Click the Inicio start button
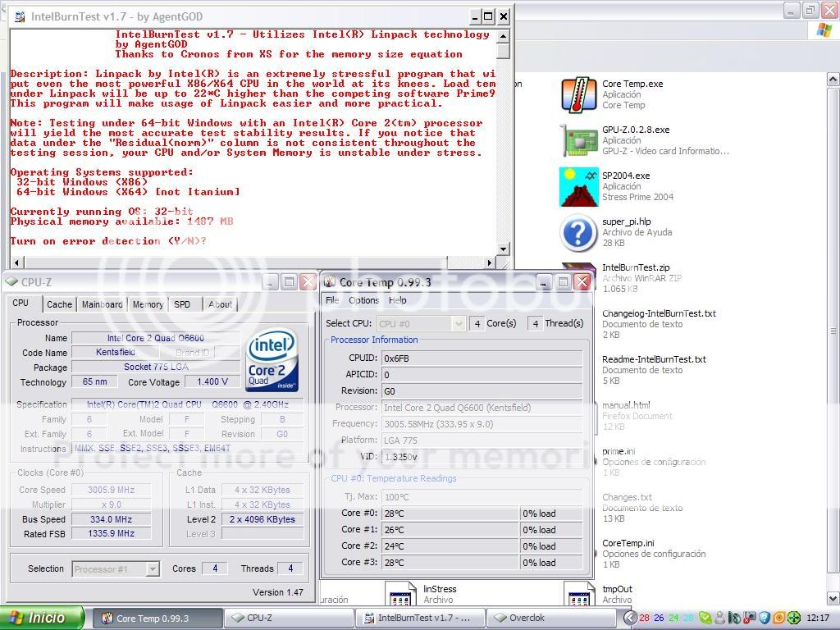The image size is (840, 630). 43,618
